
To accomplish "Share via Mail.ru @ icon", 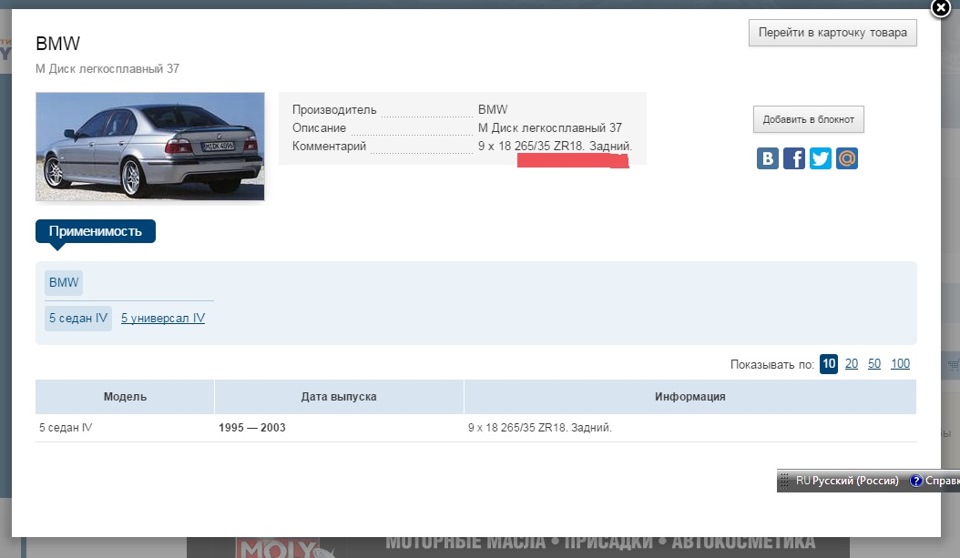I will pos(847,158).
